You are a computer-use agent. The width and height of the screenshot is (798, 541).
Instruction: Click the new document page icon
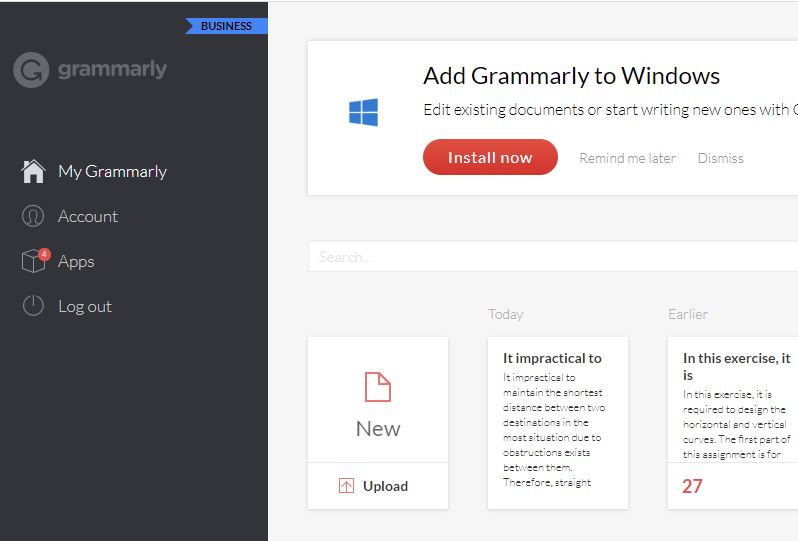point(378,387)
